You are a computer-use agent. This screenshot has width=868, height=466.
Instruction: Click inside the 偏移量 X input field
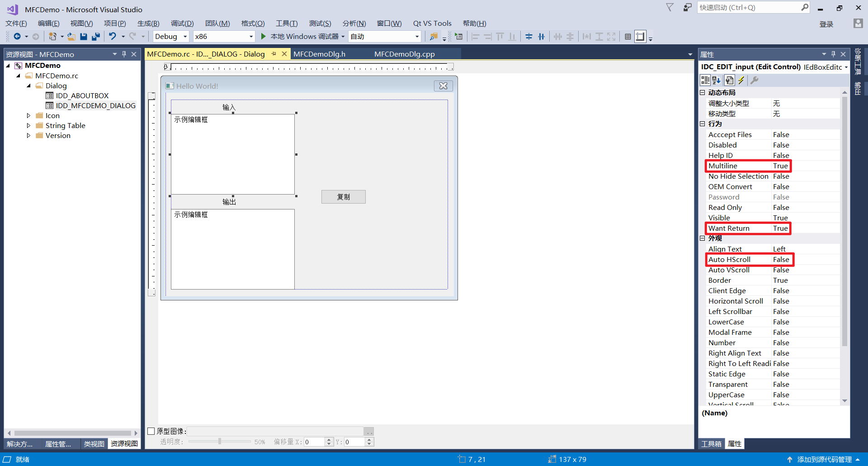(x=316, y=442)
